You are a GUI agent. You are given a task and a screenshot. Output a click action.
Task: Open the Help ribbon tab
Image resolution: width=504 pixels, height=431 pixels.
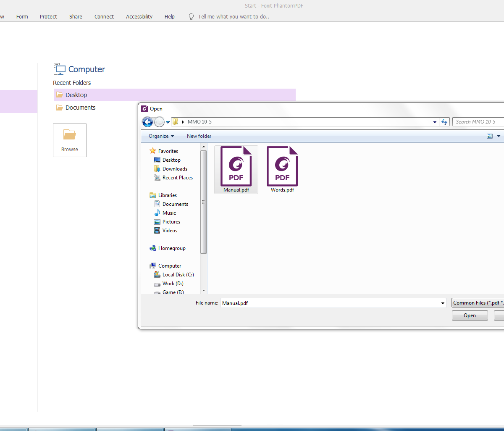pyautogui.click(x=170, y=17)
